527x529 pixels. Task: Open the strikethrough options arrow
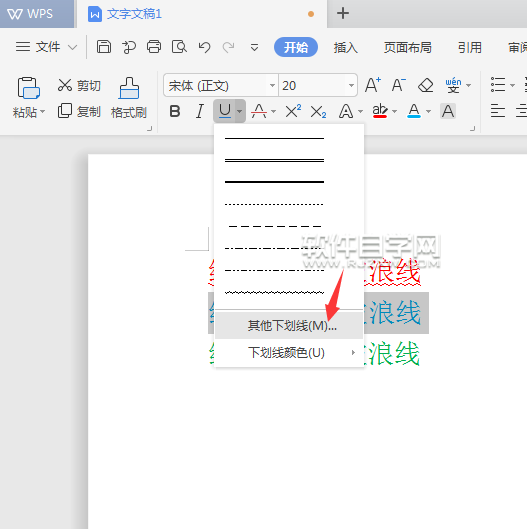click(274, 111)
